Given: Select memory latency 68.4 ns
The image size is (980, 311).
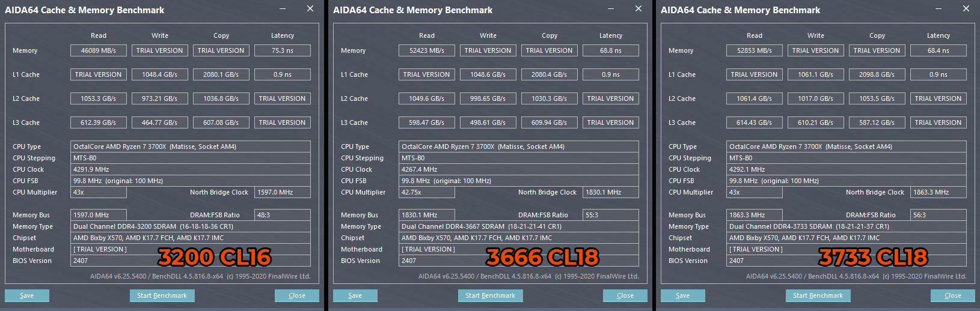Looking at the screenshot, I should point(939,50).
